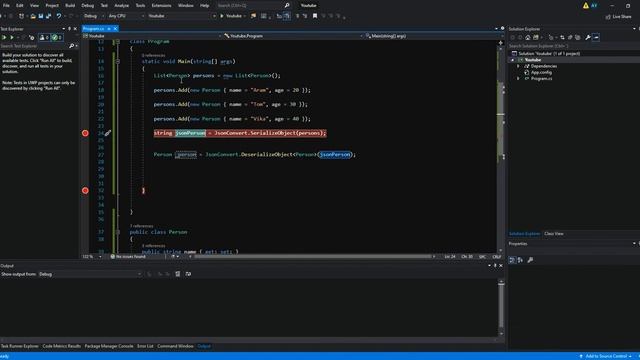Viewport: 640px width, 360px height.
Task: Toggle the passed tests filter in Test Explorer
Action: point(57,37)
